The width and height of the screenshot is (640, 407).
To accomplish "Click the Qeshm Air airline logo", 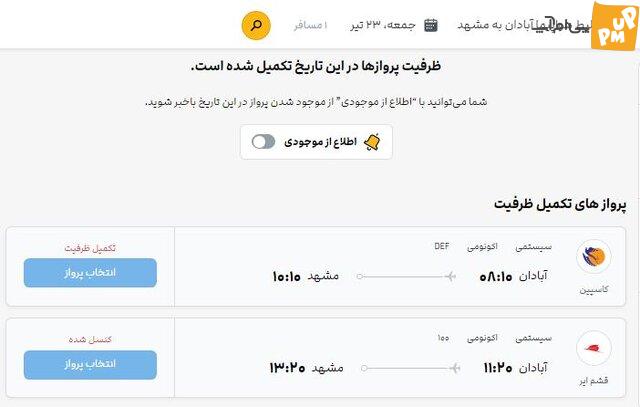I will [593, 348].
